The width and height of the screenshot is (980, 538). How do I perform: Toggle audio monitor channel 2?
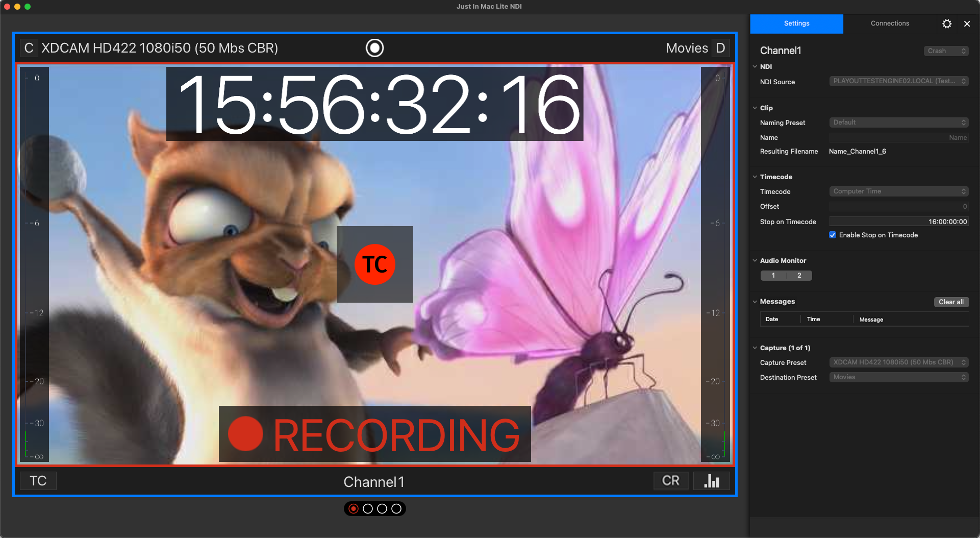(799, 276)
